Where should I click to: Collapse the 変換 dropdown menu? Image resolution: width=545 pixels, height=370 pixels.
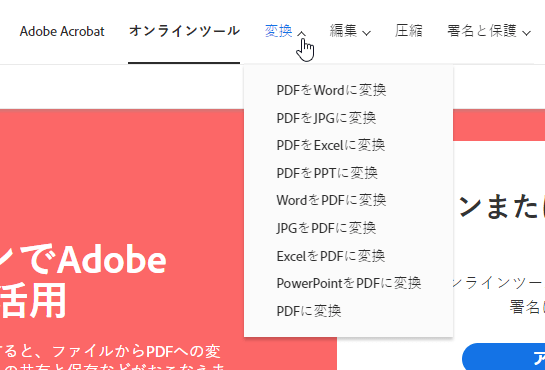pyautogui.click(x=285, y=31)
